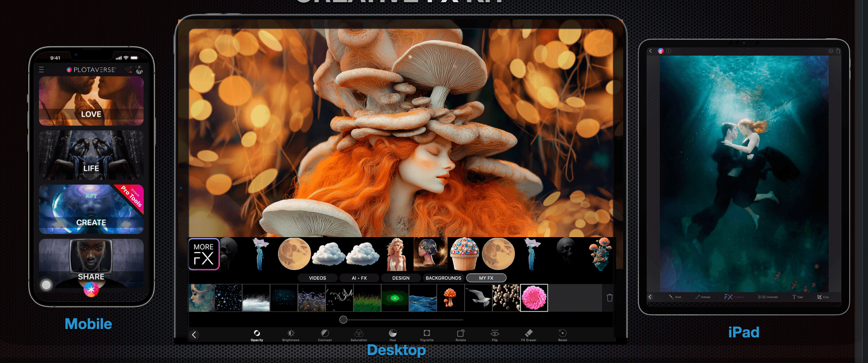Choose the jeweled cupcake overlay
Viewport: 868px width, 363px height.
point(464,254)
